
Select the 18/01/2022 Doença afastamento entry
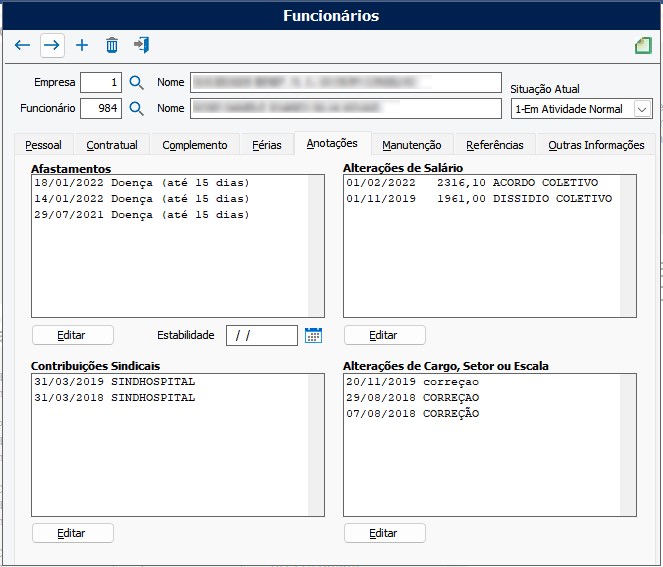click(x=141, y=183)
